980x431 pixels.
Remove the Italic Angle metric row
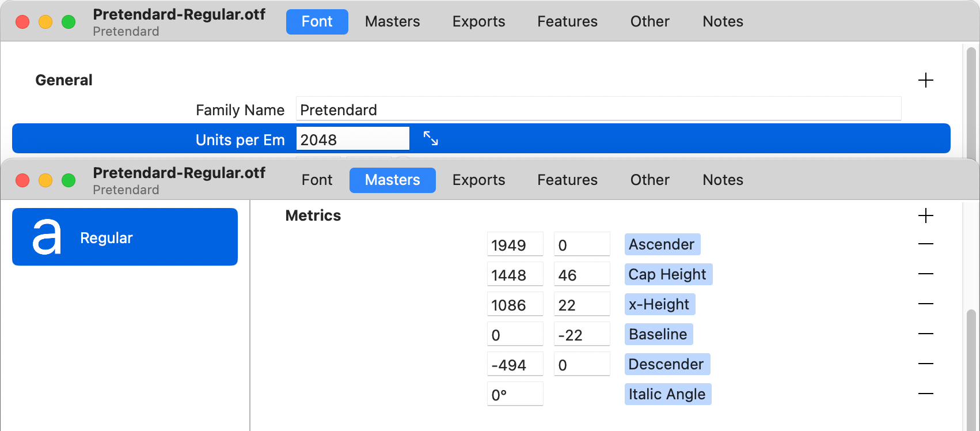pyautogui.click(x=925, y=394)
